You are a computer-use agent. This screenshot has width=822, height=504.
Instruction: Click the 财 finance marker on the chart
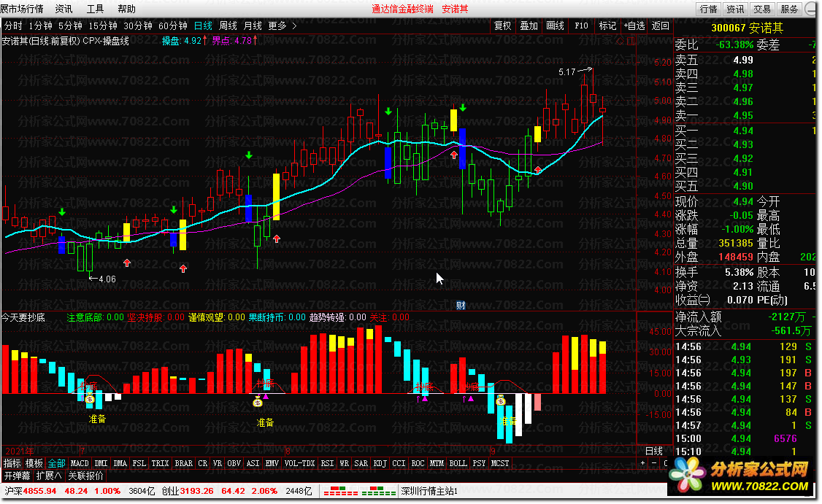coord(461,306)
